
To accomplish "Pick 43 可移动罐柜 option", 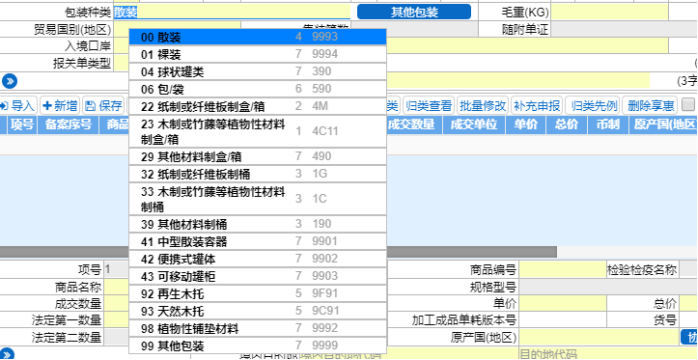I will point(257,276).
